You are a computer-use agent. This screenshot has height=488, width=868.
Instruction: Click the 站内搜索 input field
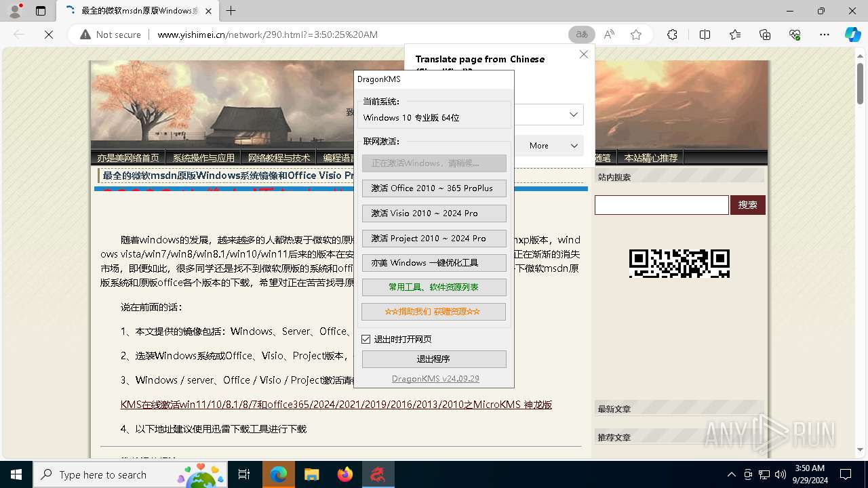662,205
